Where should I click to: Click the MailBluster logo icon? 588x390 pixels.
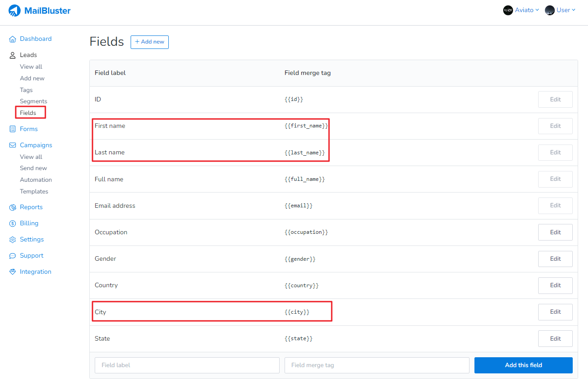tap(14, 11)
